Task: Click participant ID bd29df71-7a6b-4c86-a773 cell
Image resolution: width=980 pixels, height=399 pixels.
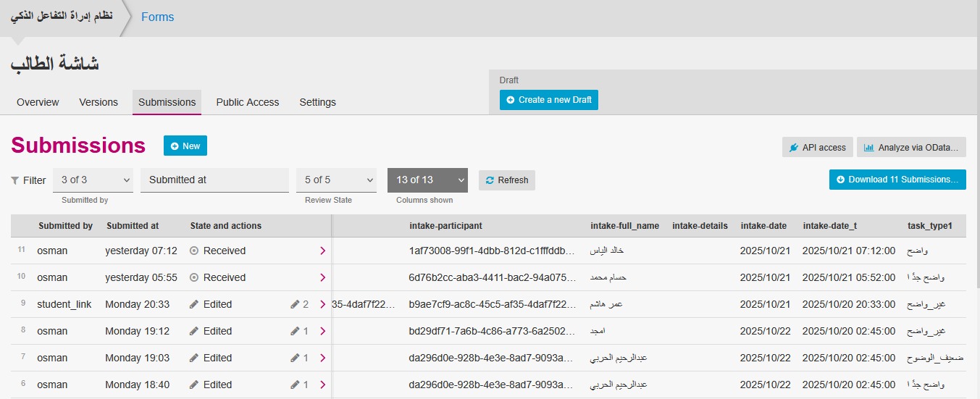Action: (493, 331)
